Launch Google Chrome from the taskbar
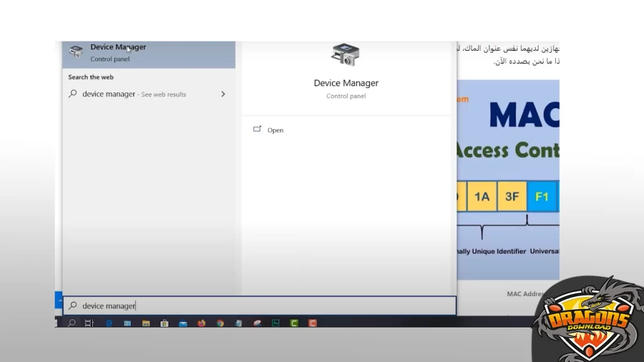This screenshot has width=644, height=362. pos(220,323)
